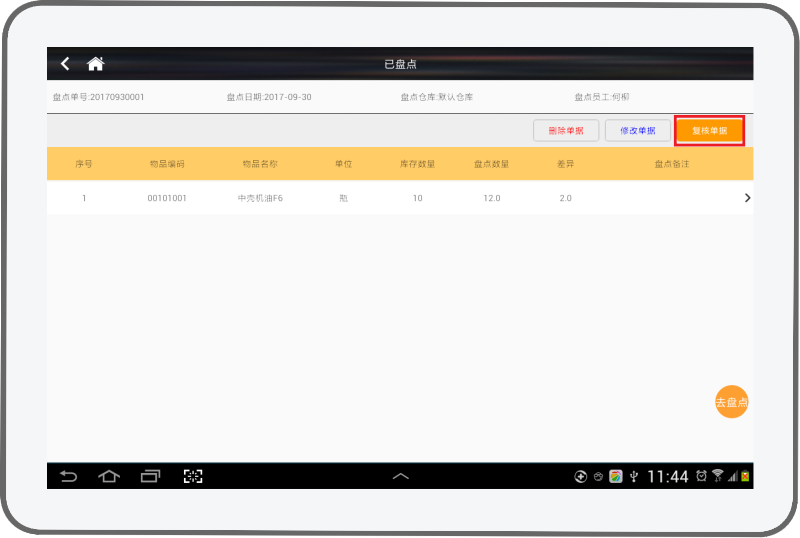Click the 修改单据 (edit document) button

(x=638, y=131)
